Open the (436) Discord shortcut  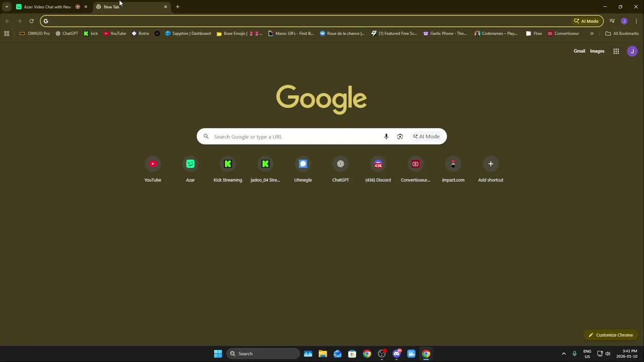point(378,169)
